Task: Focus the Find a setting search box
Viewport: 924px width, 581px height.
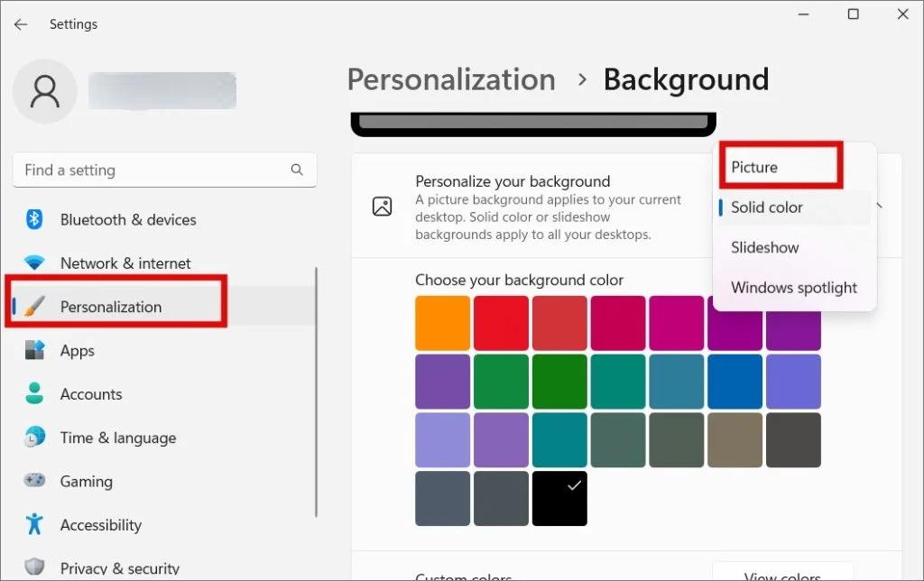Action: point(164,171)
